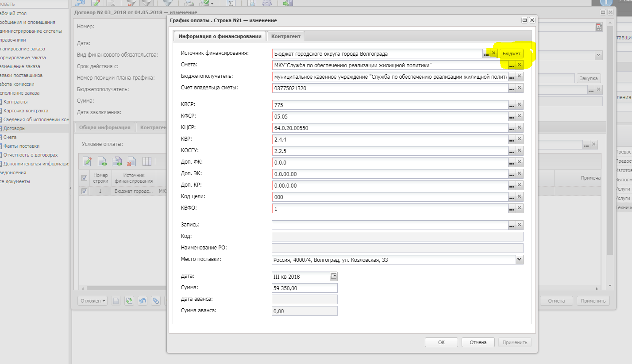Clear the КВСР field value

[x=520, y=105]
